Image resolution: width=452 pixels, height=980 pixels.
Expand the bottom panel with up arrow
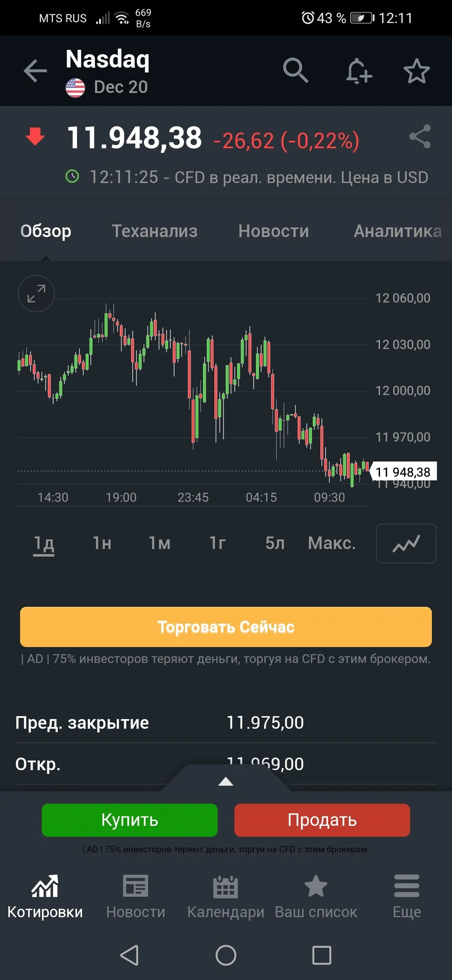(x=226, y=781)
